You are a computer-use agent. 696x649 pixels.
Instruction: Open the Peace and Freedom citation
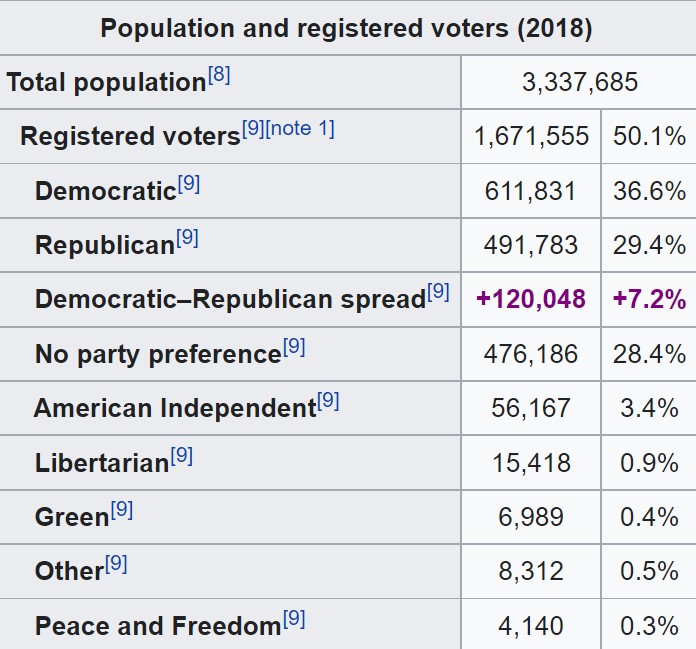point(294,619)
